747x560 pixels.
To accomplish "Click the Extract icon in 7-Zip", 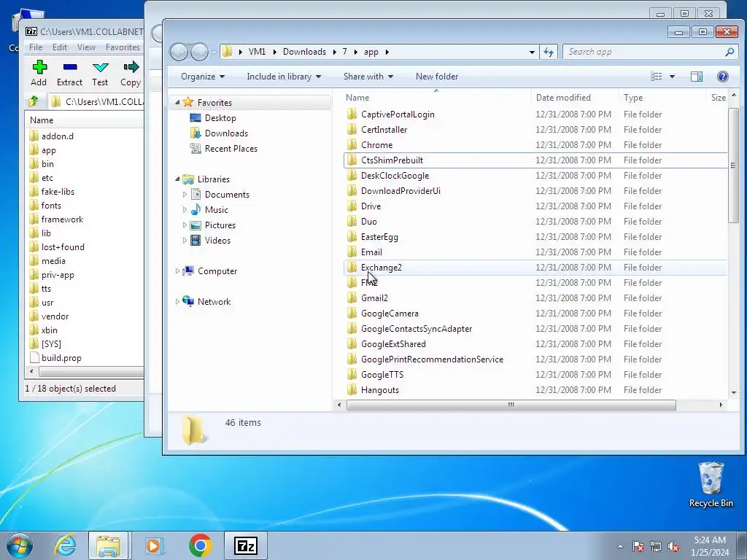I will click(x=69, y=74).
